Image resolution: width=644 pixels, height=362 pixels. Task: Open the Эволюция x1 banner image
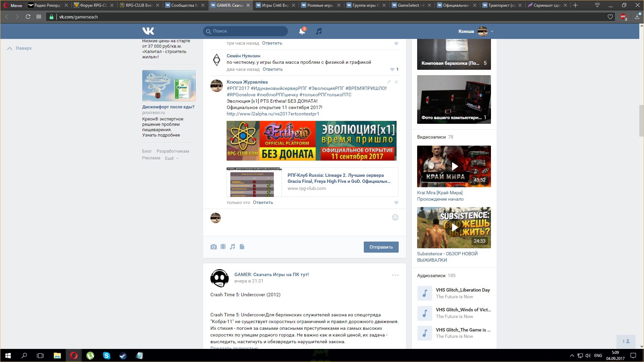pos(311,141)
